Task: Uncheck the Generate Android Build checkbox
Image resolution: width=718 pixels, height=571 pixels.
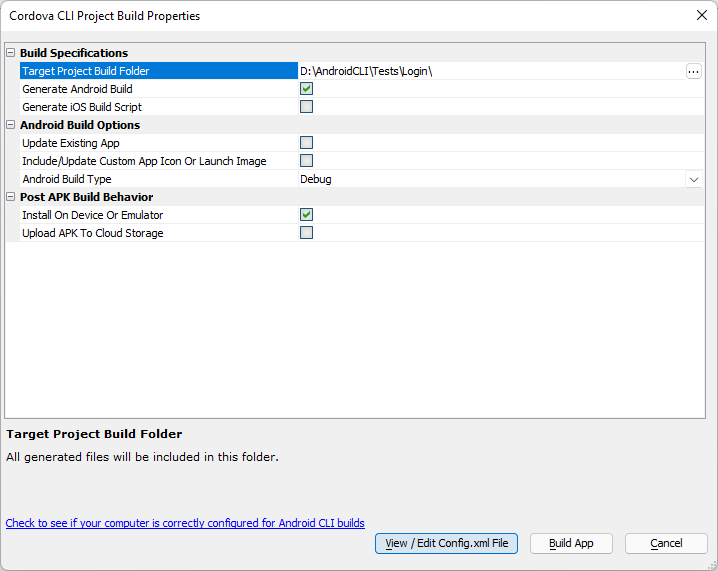Action: (x=306, y=88)
